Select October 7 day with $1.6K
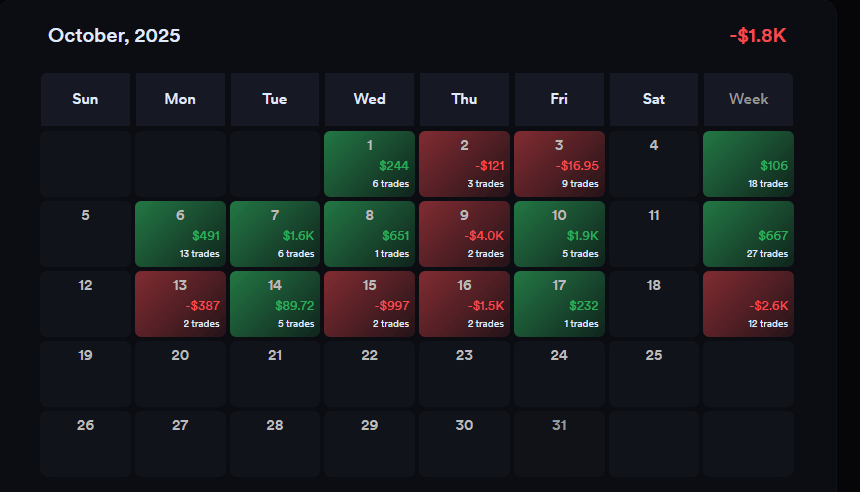 pos(275,234)
